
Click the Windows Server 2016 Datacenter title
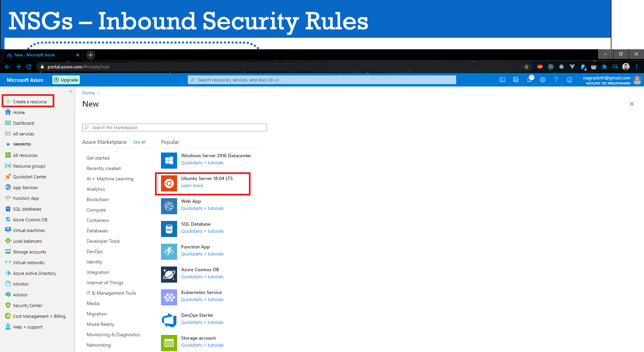216,156
